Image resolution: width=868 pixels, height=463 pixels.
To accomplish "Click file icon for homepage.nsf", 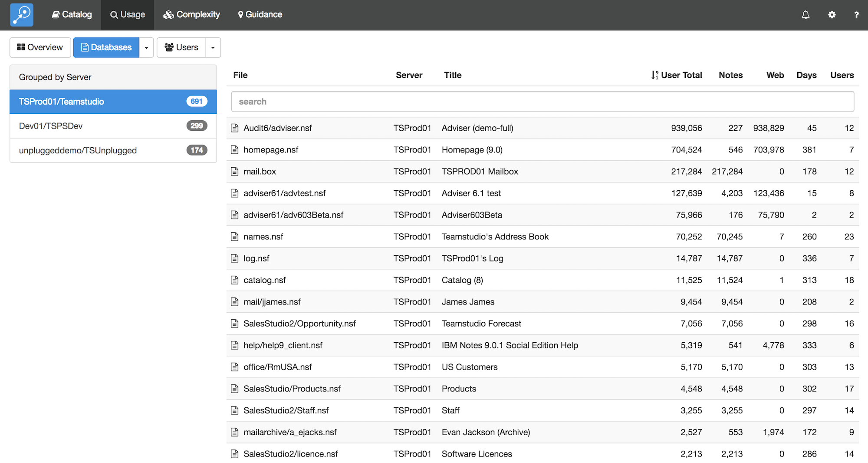I will click(235, 150).
